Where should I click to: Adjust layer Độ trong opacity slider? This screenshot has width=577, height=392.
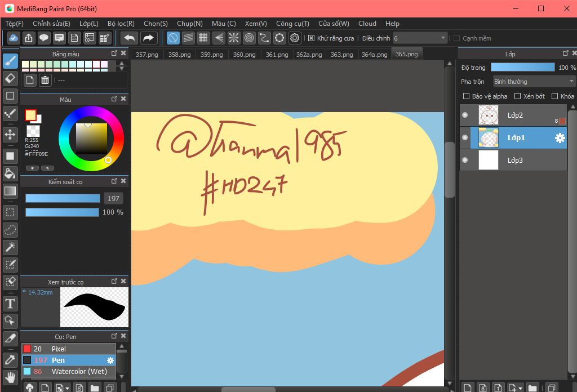click(522, 67)
